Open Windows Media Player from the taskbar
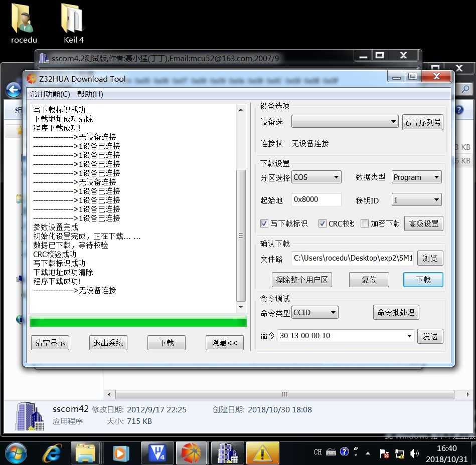The height and width of the screenshot is (465, 476). [120, 453]
